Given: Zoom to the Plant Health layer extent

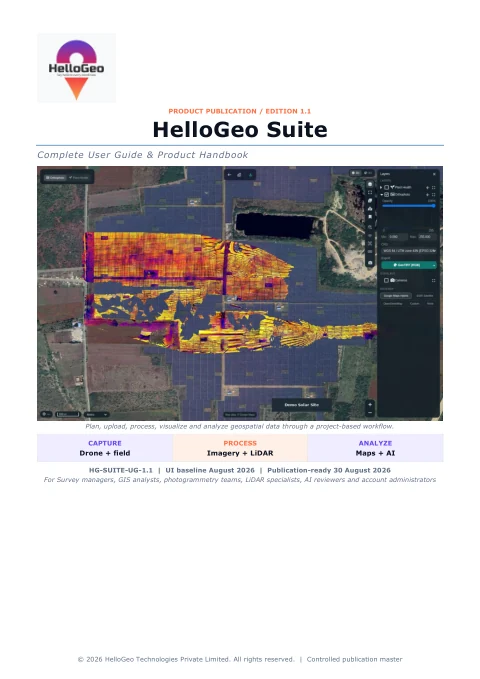Looking at the screenshot, I should (x=433, y=188).
